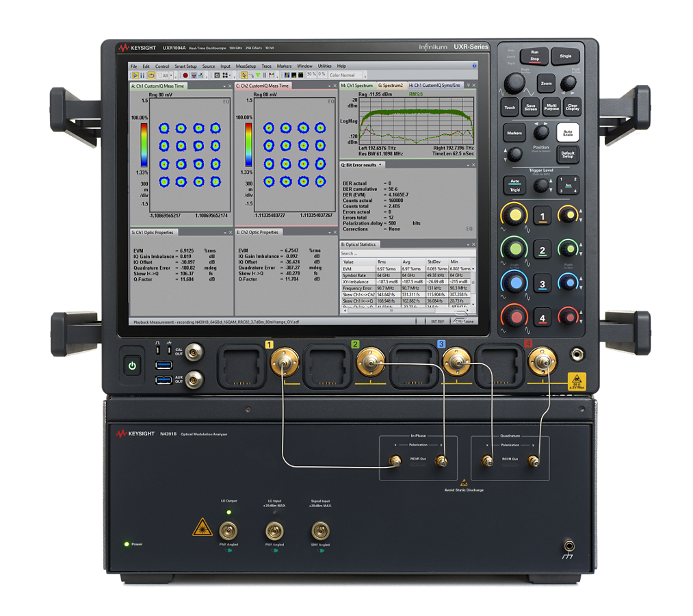The image size is (693, 616).
Task: Click the Run play icon in the toolbar
Action: click(135, 75)
